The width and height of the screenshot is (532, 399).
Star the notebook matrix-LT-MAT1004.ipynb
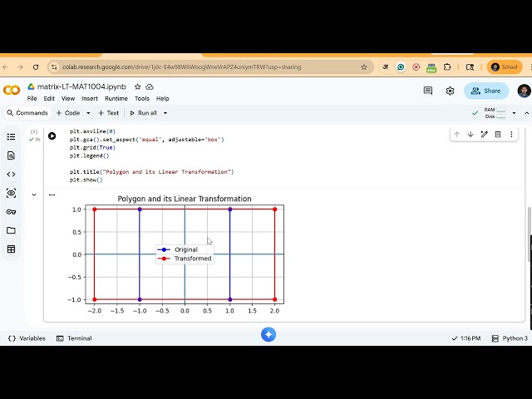tap(137, 86)
